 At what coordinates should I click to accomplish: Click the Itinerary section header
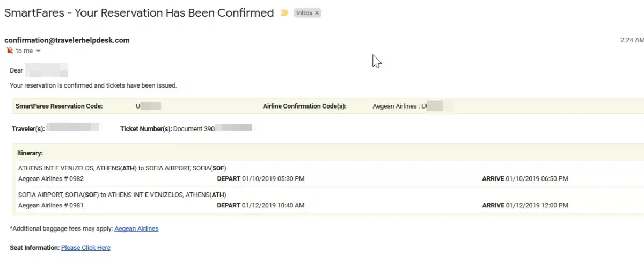[30, 153]
